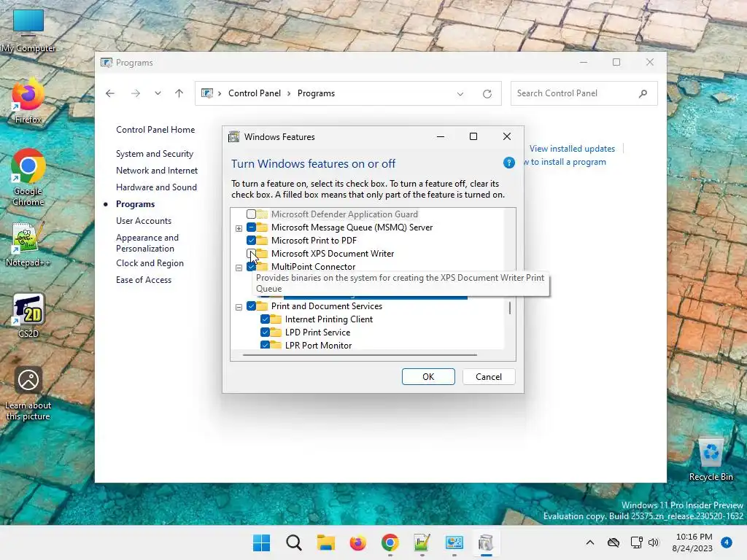
Task: Switch to Chrome on the taskbar
Action: (x=390, y=542)
